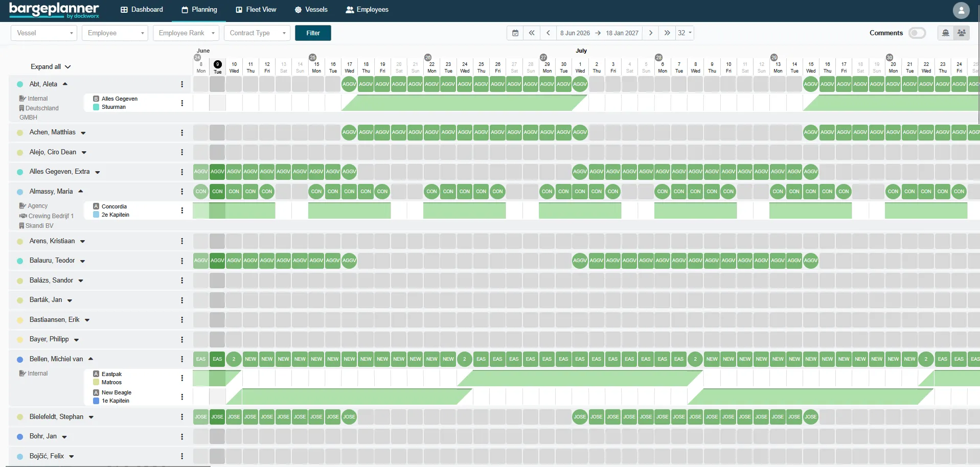This screenshot has height=467, width=980.
Task: Expand all employee rows
Action: click(x=51, y=66)
